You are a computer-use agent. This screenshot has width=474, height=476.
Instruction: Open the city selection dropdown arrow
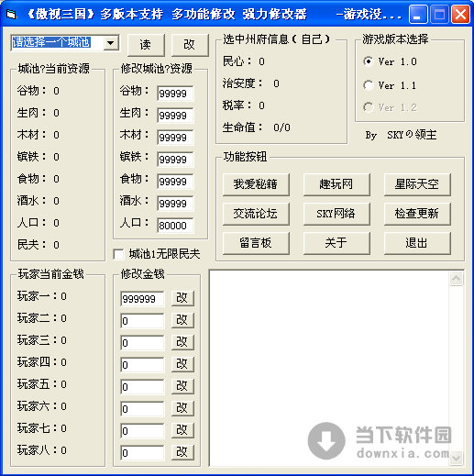pyautogui.click(x=111, y=43)
